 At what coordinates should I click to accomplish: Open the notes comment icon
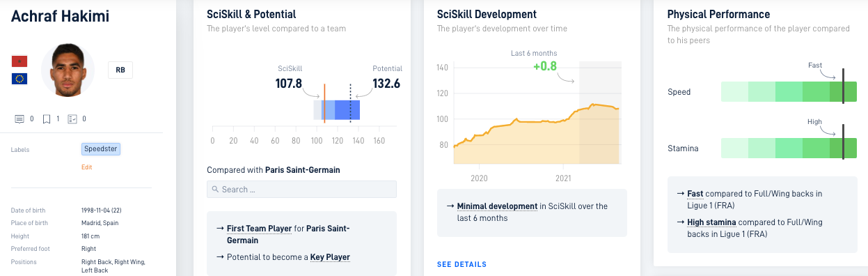pyautogui.click(x=19, y=119)
